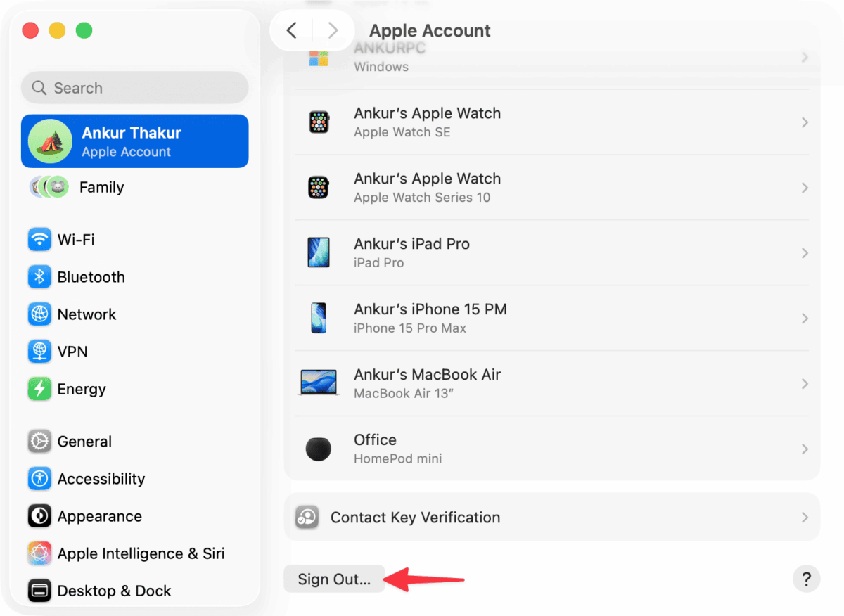
Task: Click the Apple Watch SE device icon
Action: pos(319,122)
